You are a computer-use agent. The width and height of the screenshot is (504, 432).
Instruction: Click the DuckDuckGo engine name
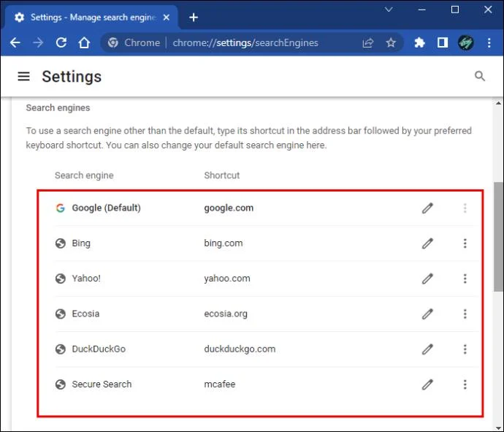coord(99,349)
